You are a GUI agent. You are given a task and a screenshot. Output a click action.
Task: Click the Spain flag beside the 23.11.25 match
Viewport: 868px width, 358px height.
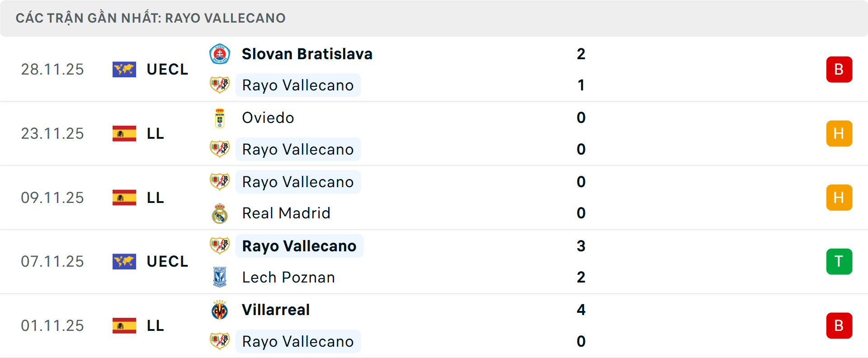124,133
